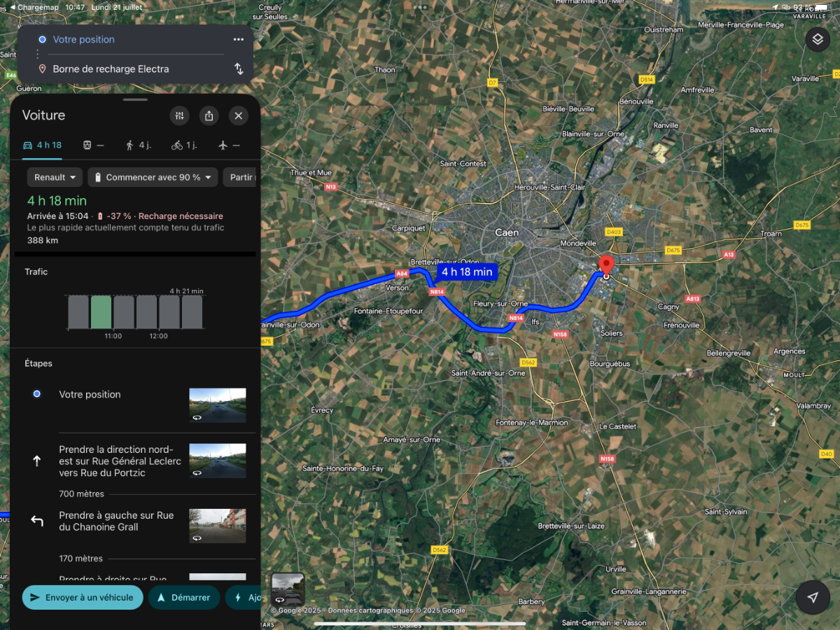Tap the Ouistreham label
840x630 pixels.
664,30
